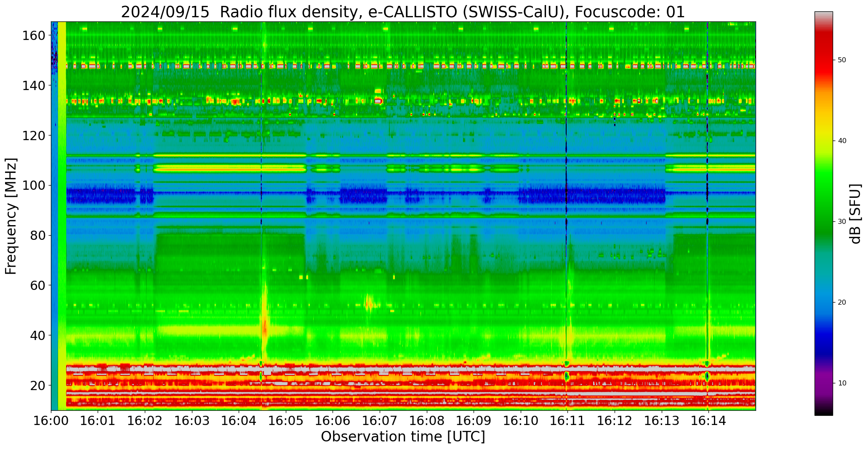Screen dimensions: 868x449
Task: Click the 60 frequency tick label
Action: click(37, 285)
